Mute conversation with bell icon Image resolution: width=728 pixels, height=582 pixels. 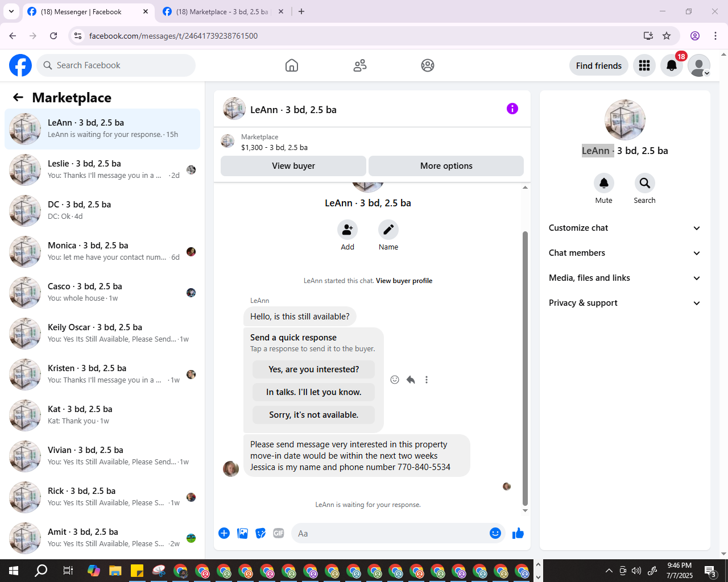pyautogui.click(x=604, y=183)
